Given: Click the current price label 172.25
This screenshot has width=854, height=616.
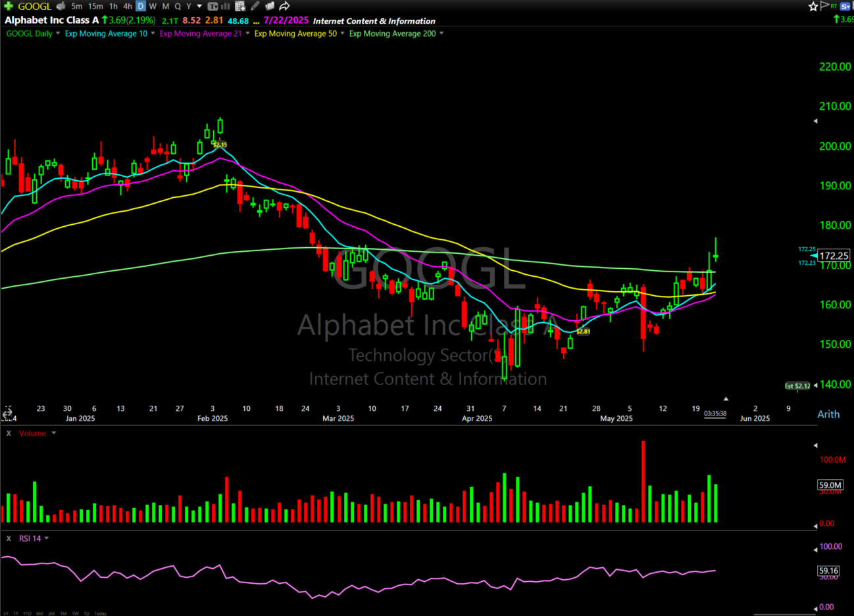Looking at the screenshot, I should click(834, 256).
